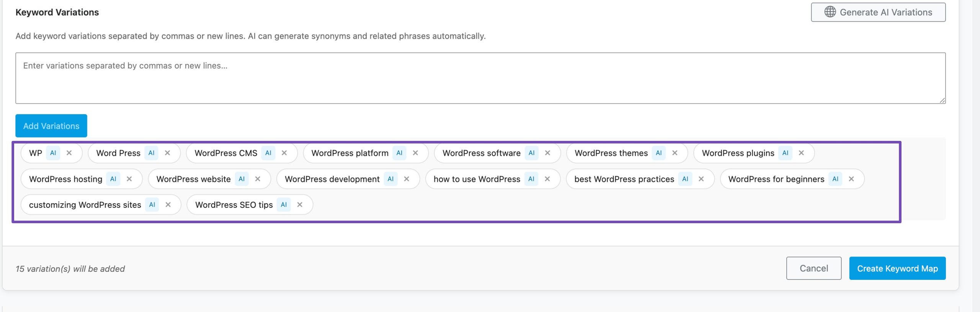The height and width of the screenshot is (312, 980).
Task: Delete the WordPress plugins chip
Action: click(801, 153)
